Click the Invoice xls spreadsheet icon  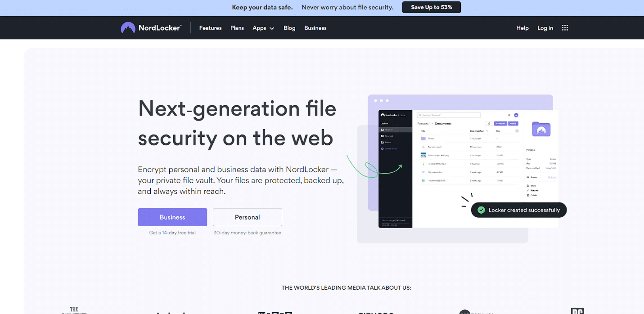tap(423, 180)
